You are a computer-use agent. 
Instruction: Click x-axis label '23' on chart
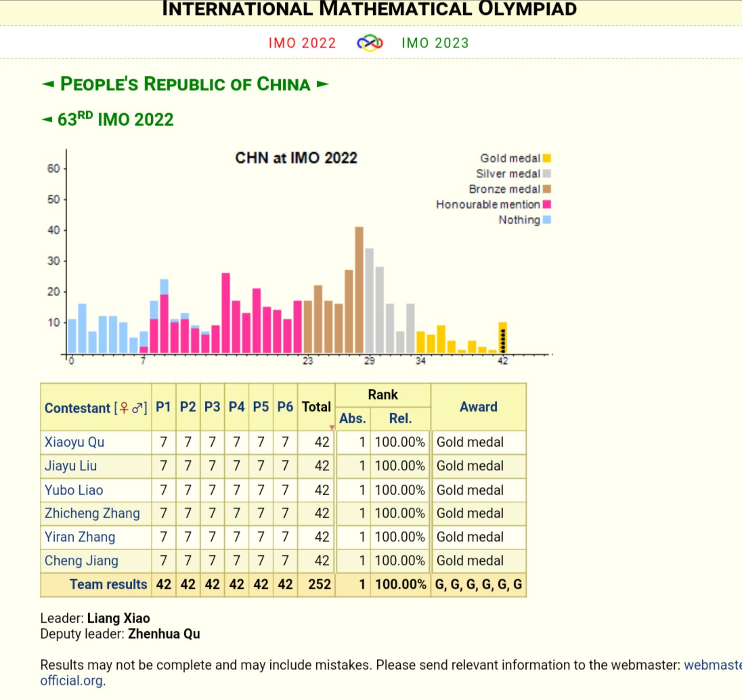(308, 361)
